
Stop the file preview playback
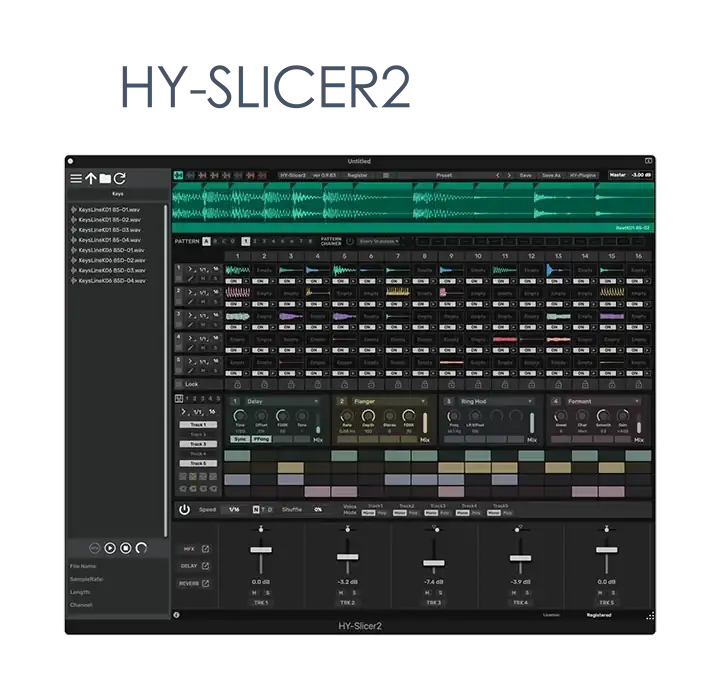(x=125, y=548)
